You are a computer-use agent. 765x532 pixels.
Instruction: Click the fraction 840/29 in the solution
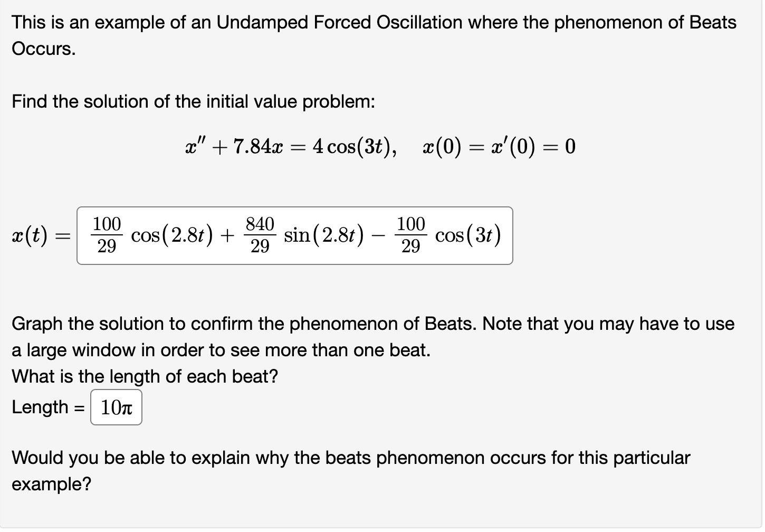click(x=259, y=235)
